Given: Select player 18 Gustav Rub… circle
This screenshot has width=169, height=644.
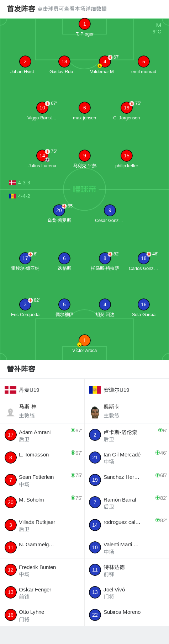Looking at the screenshot, I should coord(64,61).
